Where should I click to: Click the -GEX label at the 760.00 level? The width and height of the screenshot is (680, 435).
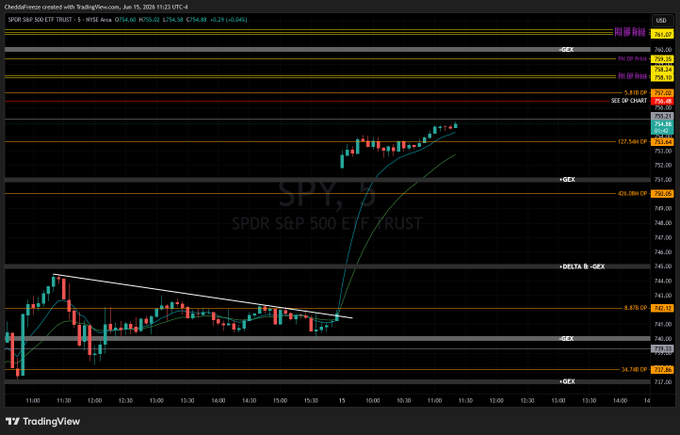pos(566,49)
